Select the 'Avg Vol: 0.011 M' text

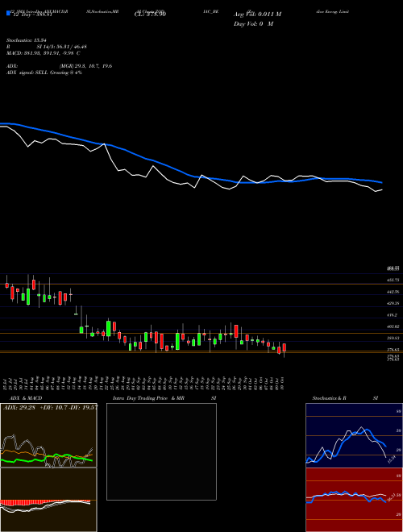257,15
